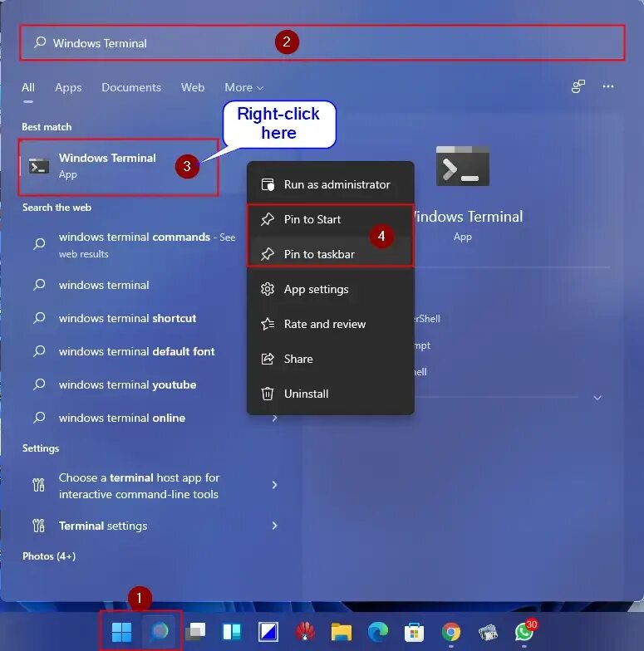
Task: Open arrow next to Terminal settings
Action: (274, 526)
